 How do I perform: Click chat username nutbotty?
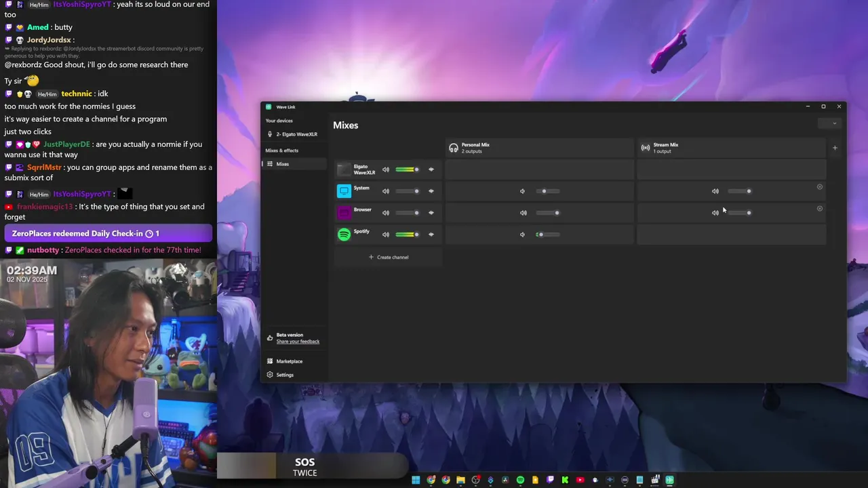pyautogui.click(x=43, y=250)
